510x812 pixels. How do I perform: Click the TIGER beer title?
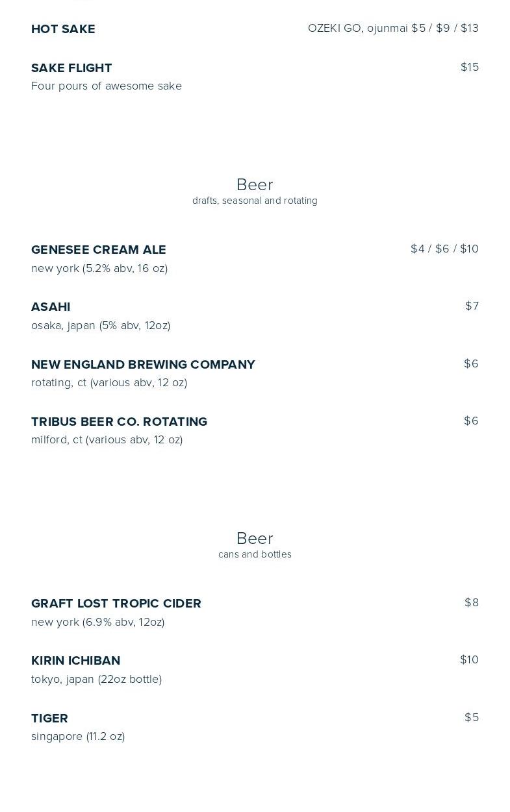tap(49, 719)
